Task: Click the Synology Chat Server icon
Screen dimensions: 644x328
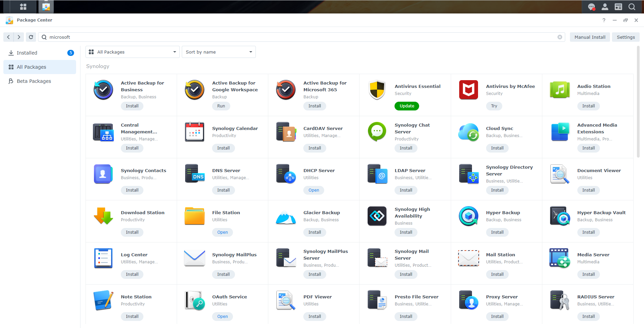Action: 377,132
